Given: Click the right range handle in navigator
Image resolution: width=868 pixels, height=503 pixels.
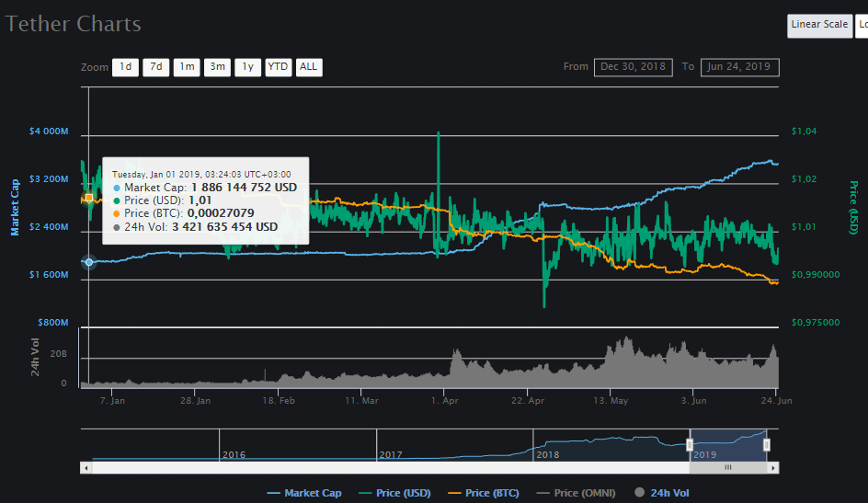Looking at the screenshot, I should (x=767, y=445).
